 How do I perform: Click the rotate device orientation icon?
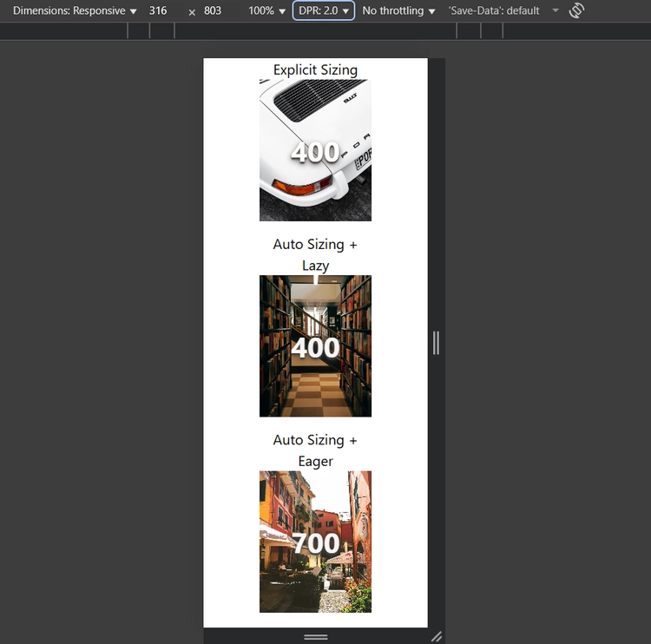(576, 11)
